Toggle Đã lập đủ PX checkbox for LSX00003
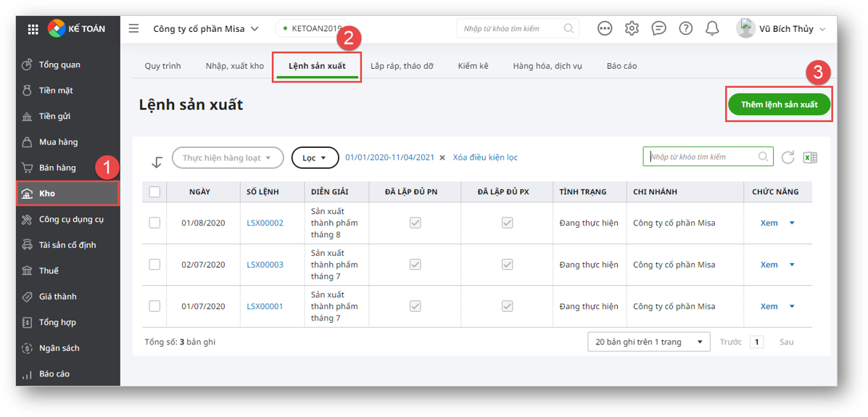The height and width of the screenshot is (417, 868). pyautogui.click(x=507, y=265)
